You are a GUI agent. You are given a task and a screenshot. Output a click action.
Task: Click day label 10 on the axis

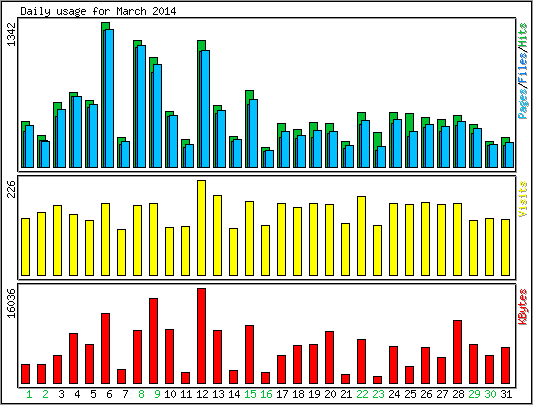click(x=170, y=394)
